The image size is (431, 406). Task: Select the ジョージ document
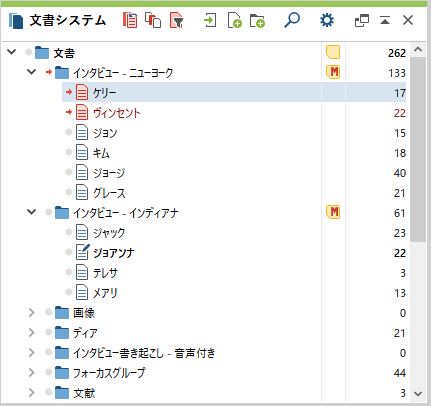click(x=109, y=173)
